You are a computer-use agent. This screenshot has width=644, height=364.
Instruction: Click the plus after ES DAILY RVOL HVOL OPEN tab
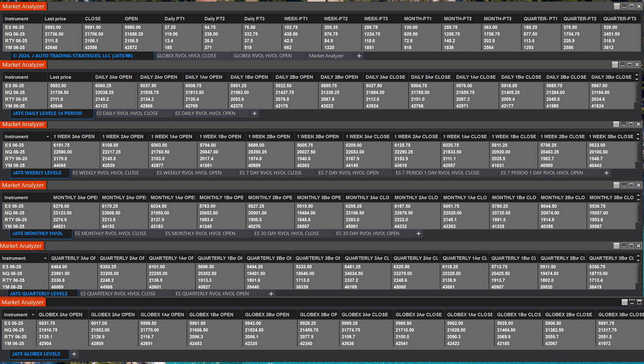pyautogui.click(x=254, y=113)
